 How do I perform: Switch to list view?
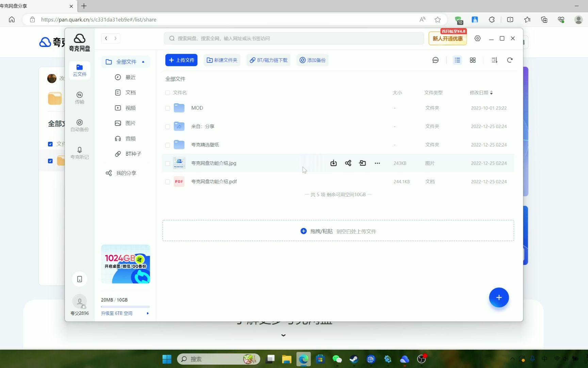pyautogui.click(x=457, y=60)
